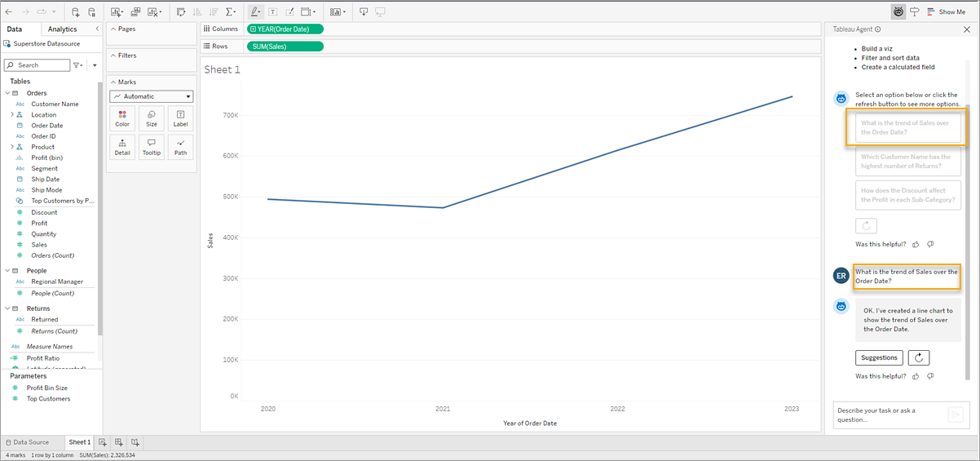This screenshot has width=980, height=461.
Task: Click the New Dashboard icon at bottom
Action: click(119, 442)
